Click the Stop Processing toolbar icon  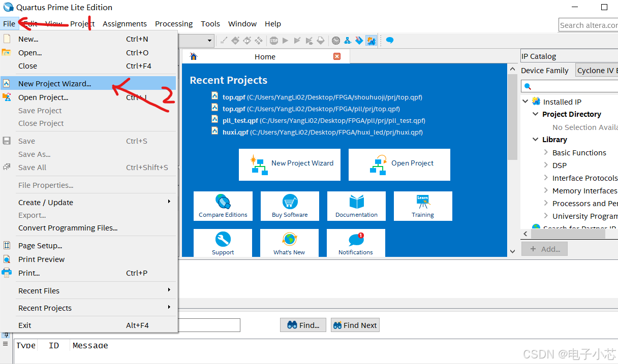tap(274, 41)
